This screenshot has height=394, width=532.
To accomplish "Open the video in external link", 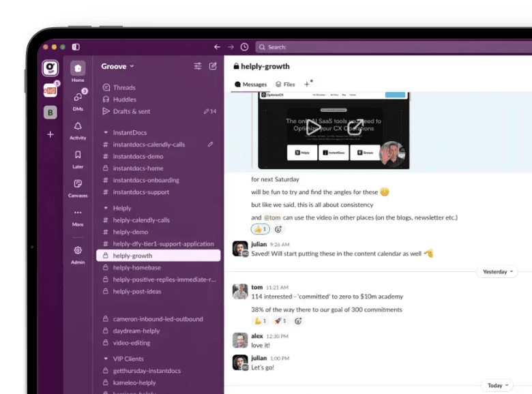I will (355, 127).
